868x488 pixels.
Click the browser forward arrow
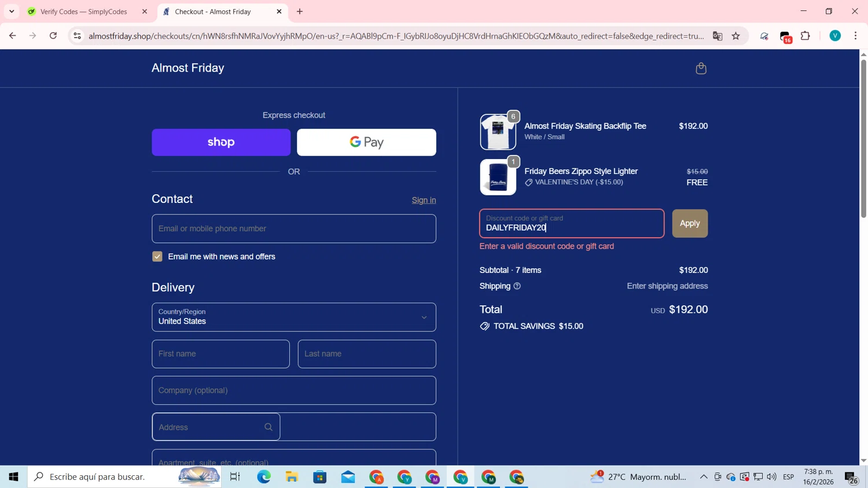[32, 36]
